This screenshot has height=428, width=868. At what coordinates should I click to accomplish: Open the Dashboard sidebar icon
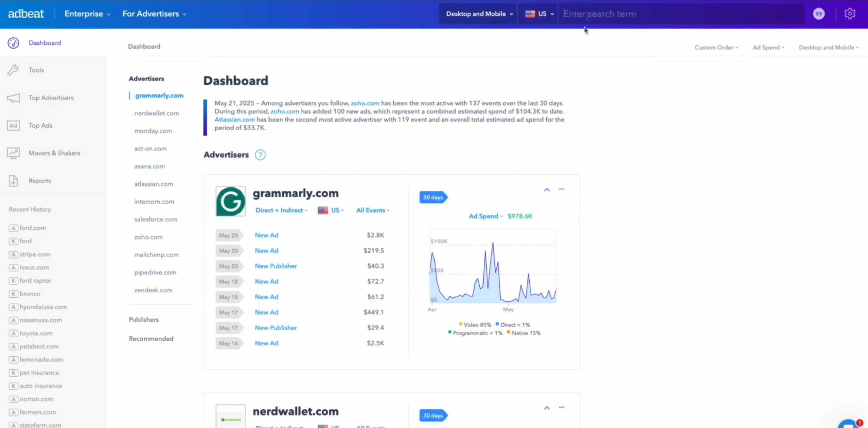13,43
